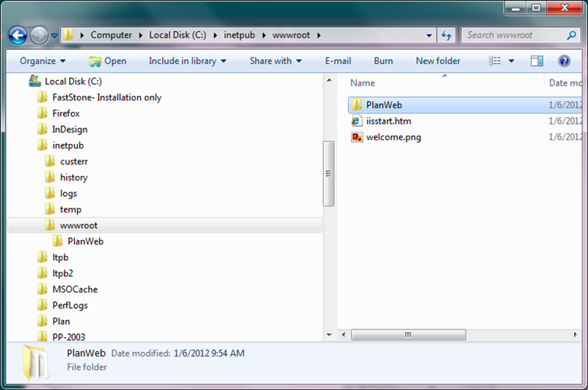Select the PP-2003 folder
588x390 pixels.
click(x=69, y=337)
